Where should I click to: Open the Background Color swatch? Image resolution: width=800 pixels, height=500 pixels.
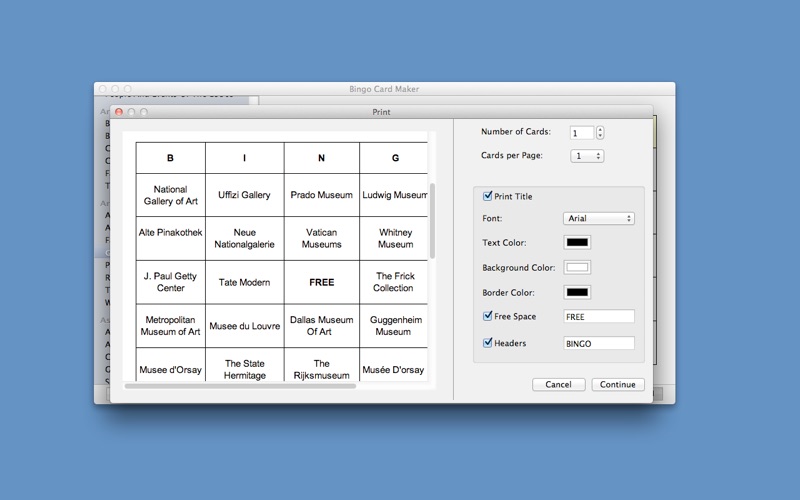tap(577, 267)
